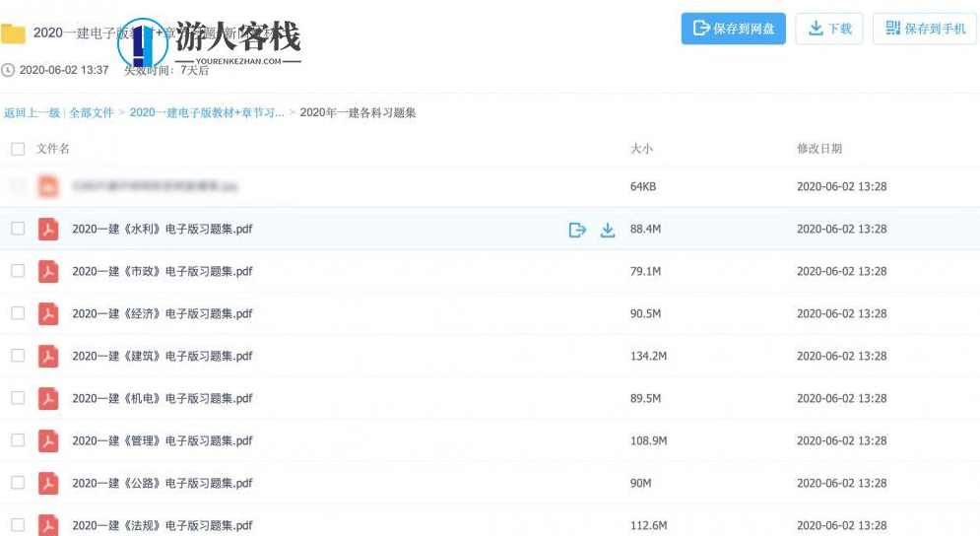
Task: Open the 全部文件 breadcrumb link
Action: click(92, 112)
